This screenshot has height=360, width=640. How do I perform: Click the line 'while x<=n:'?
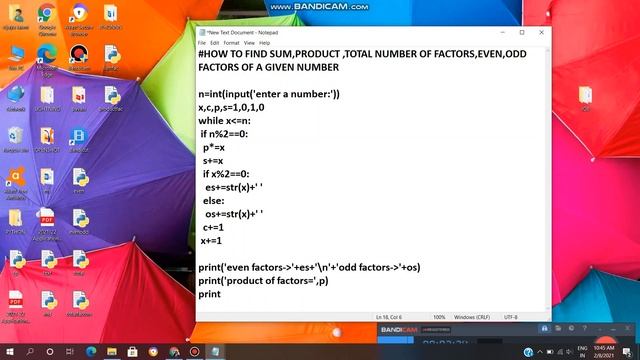click(224, 121)
